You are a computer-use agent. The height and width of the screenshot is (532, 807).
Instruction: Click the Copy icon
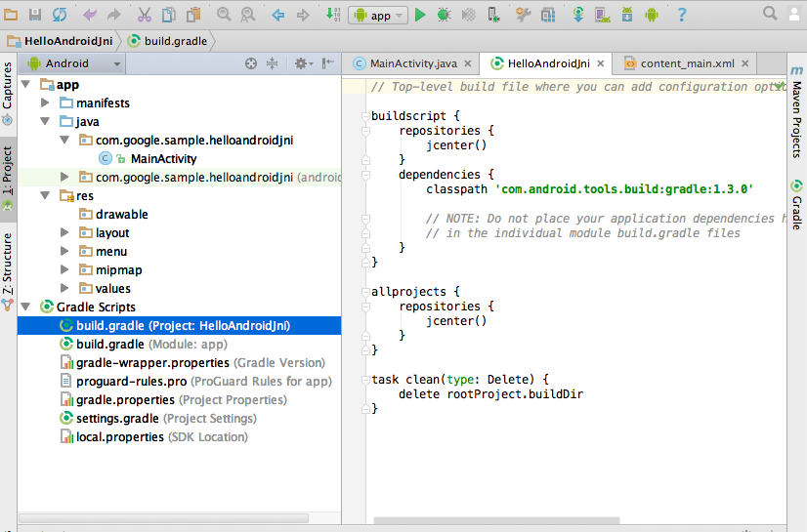[169, 15]
